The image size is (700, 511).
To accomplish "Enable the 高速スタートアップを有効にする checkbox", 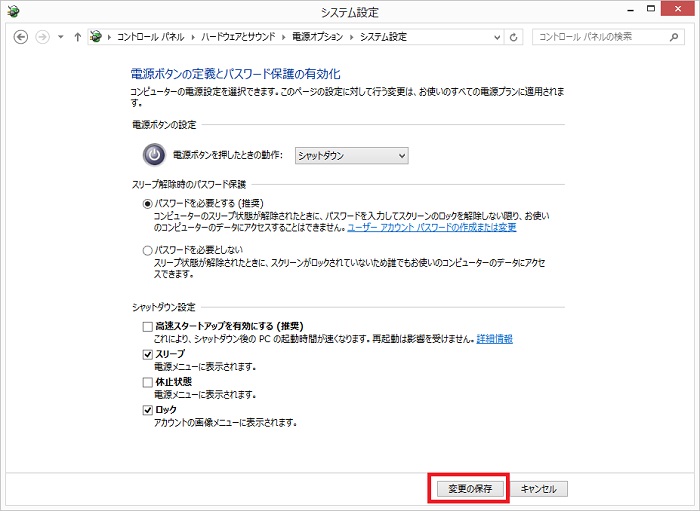I will coord(148,326).
